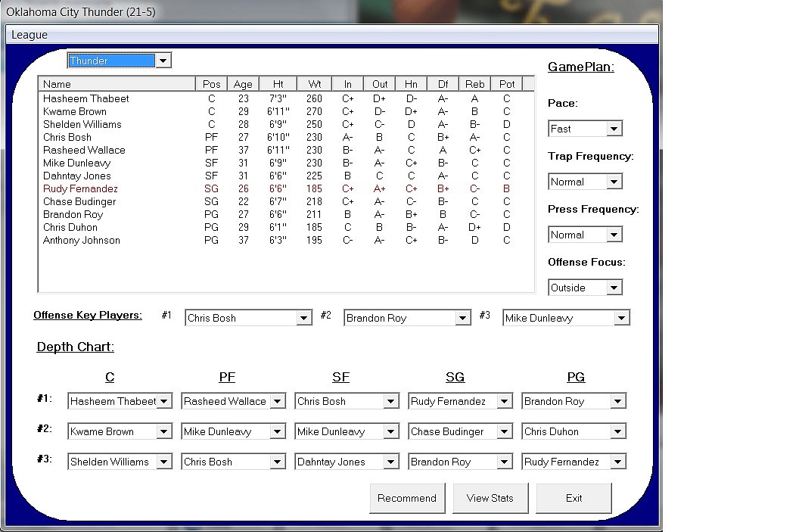Select Chris Duhon in roster list

click(x=287, y=227)
